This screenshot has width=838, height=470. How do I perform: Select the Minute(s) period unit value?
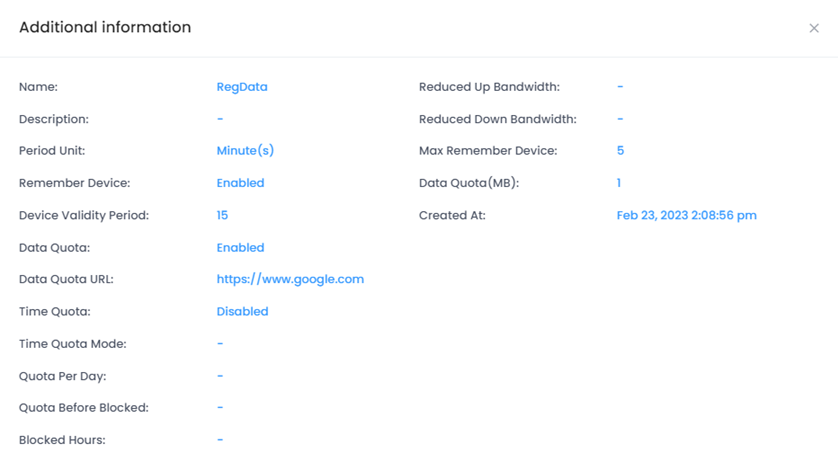(x=245, y=151)
